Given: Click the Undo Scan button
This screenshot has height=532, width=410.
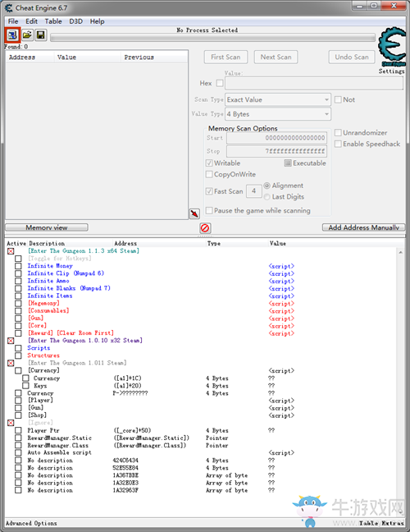Looking at the screenshot, I should [x=352, y=57].
